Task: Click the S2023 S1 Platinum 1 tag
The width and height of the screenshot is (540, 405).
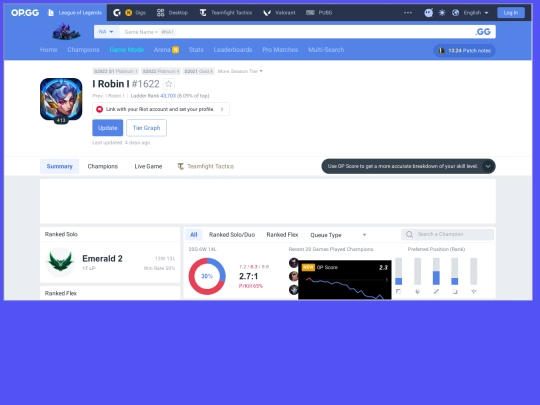Action: tap(115, 71)
